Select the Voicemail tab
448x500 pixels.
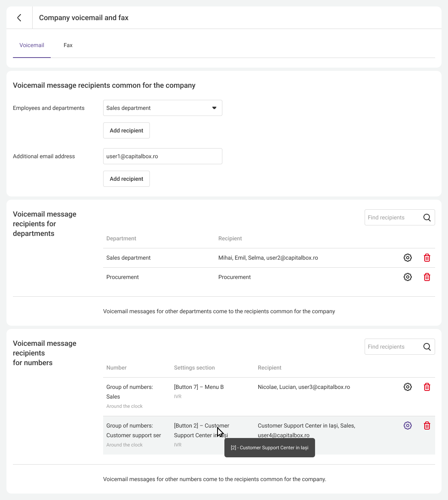[x=32, y=45]
